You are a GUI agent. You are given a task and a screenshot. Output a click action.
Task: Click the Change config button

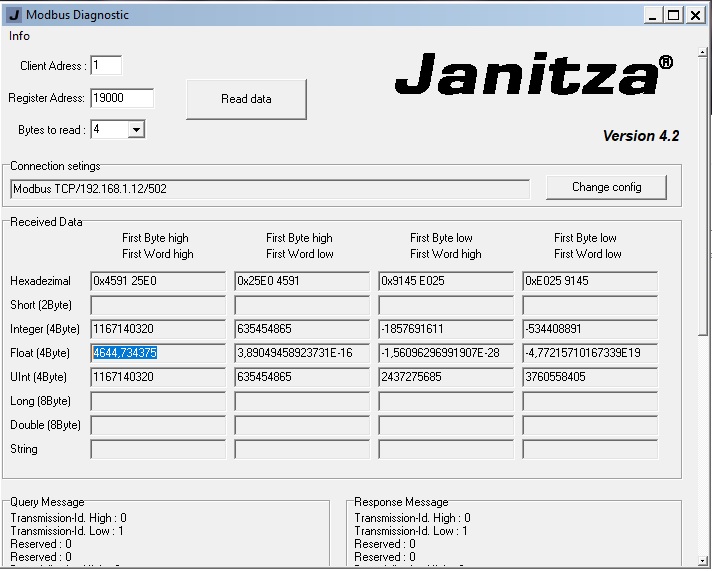(x=606, y=187)
